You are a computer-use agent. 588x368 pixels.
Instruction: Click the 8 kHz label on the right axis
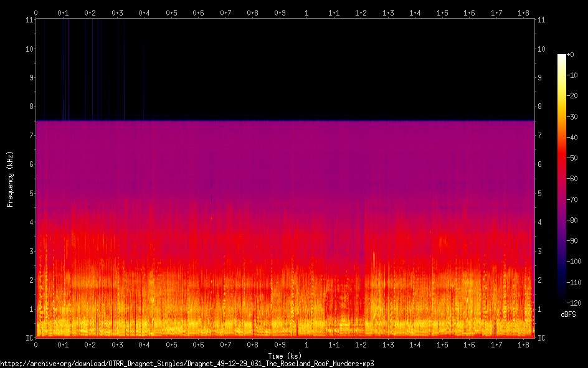541,106
